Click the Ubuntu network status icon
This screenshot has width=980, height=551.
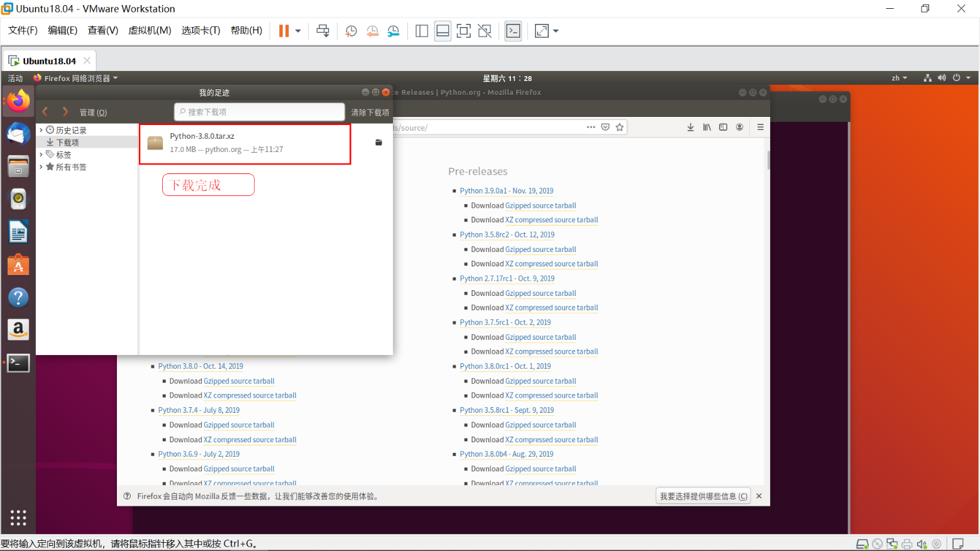927,79
